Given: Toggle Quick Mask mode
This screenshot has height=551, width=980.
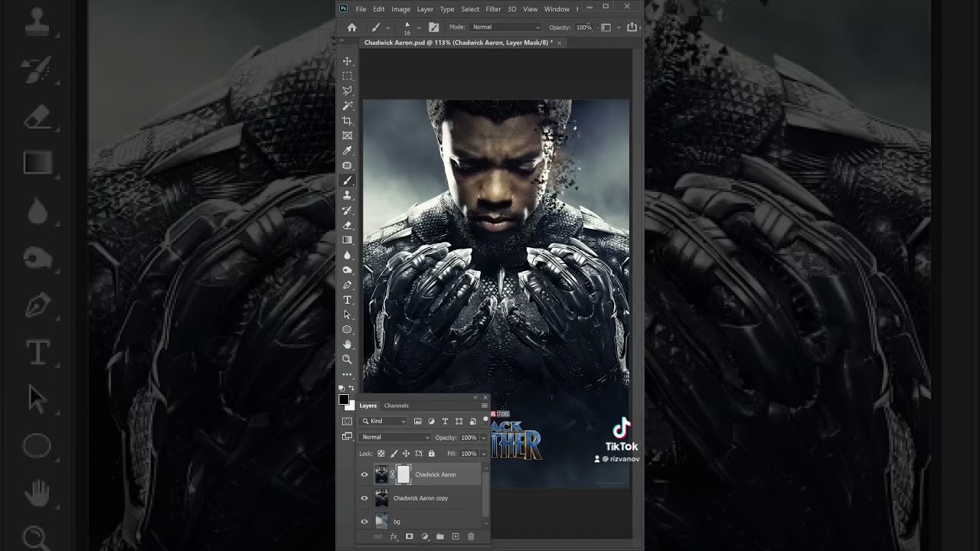Looking at the screenshot, I should (347, 421).
